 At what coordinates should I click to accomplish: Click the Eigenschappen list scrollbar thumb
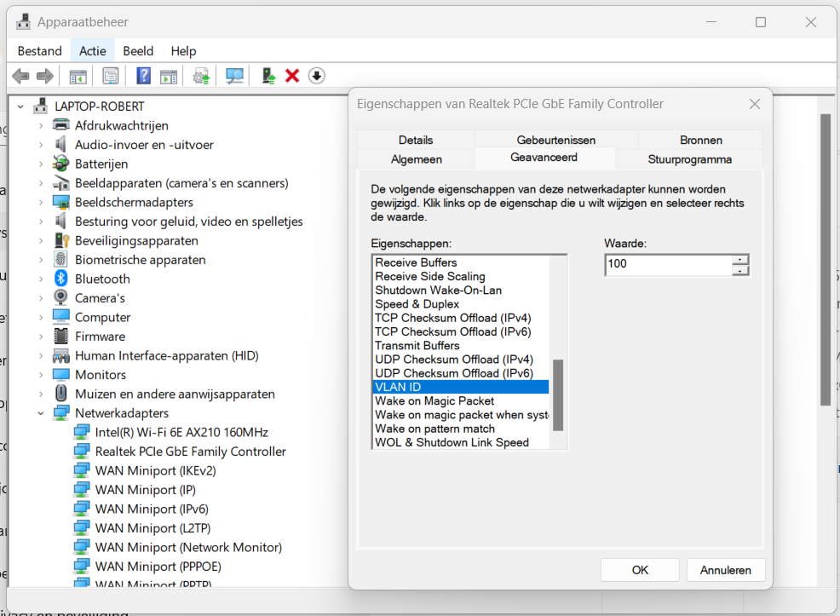(558, 394)
